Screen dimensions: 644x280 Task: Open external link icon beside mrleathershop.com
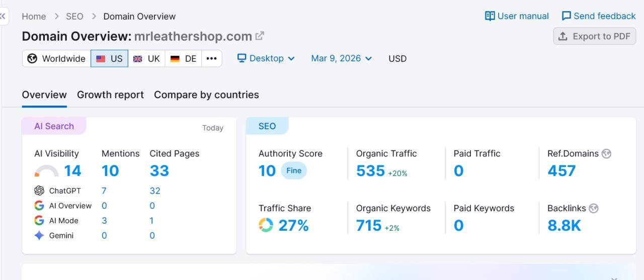[260, 36]
